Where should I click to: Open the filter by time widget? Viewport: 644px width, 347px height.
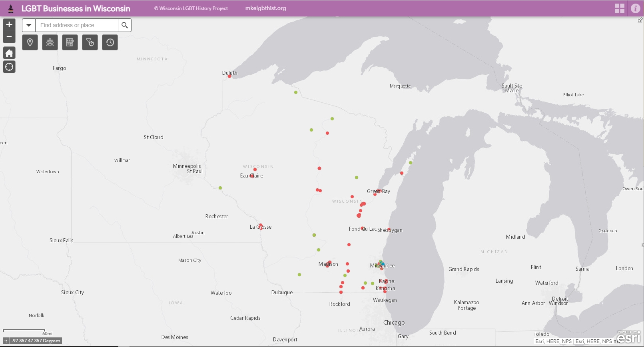click(90, 42)
